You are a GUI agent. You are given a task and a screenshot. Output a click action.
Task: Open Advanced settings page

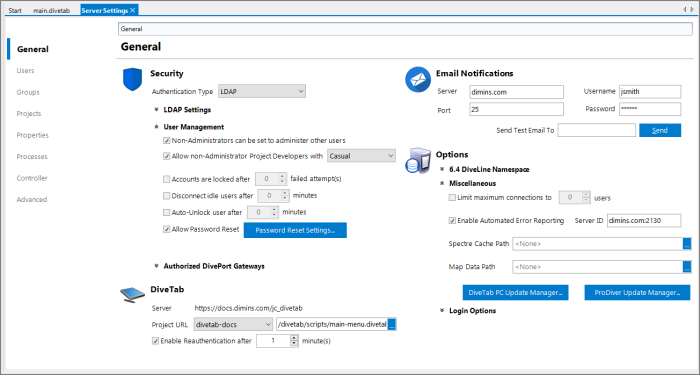(32, 199)
